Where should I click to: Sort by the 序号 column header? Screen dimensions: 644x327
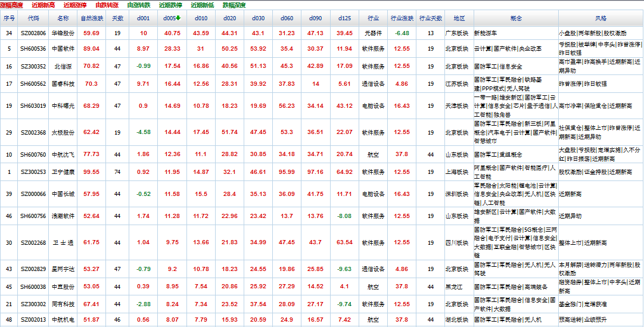[9, 18]
